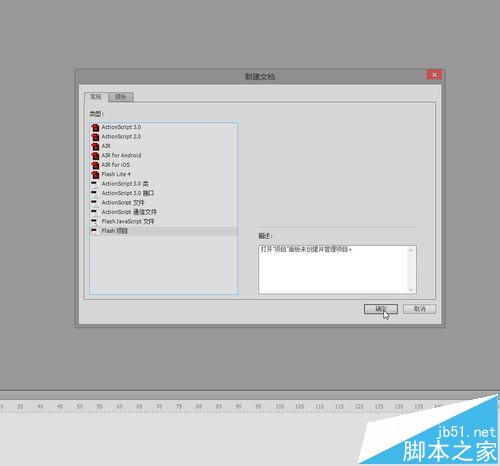Click frame 75 on the timeline ruler
500x466 pixels.
pos(179,407)
